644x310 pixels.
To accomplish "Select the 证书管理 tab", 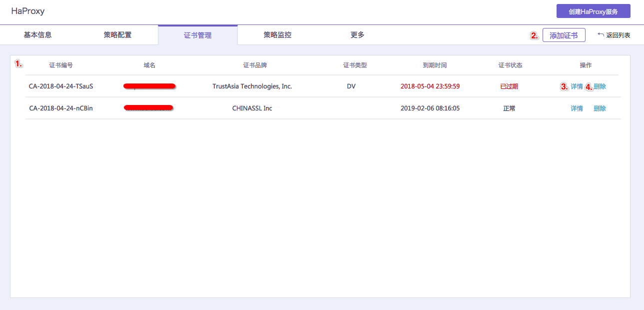I will pos(198,35).
